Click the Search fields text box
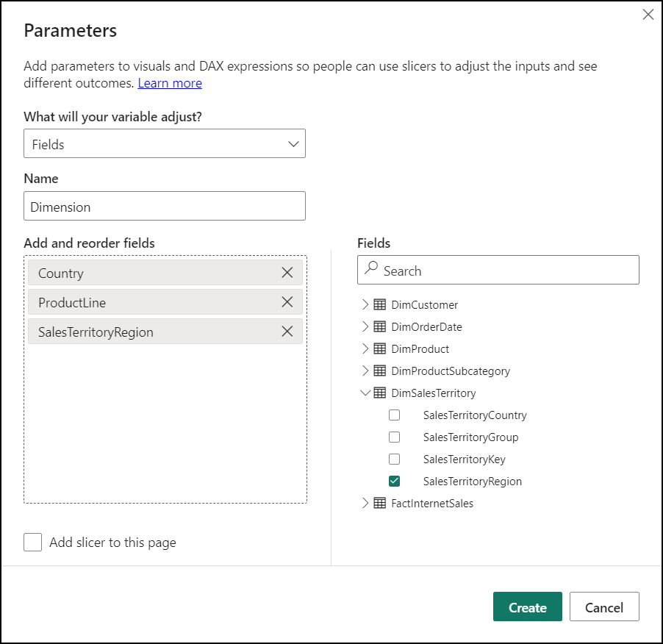663x644 pixels. 498,270
